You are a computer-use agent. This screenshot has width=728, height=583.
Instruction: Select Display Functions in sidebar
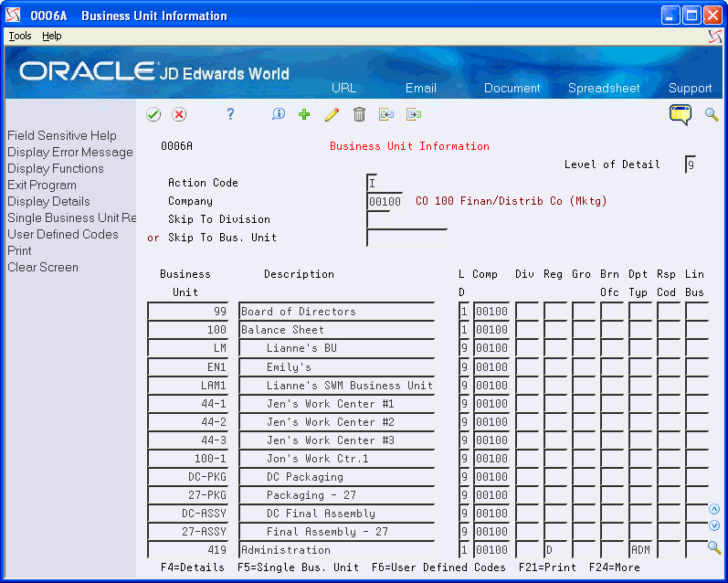coord(55,168)
